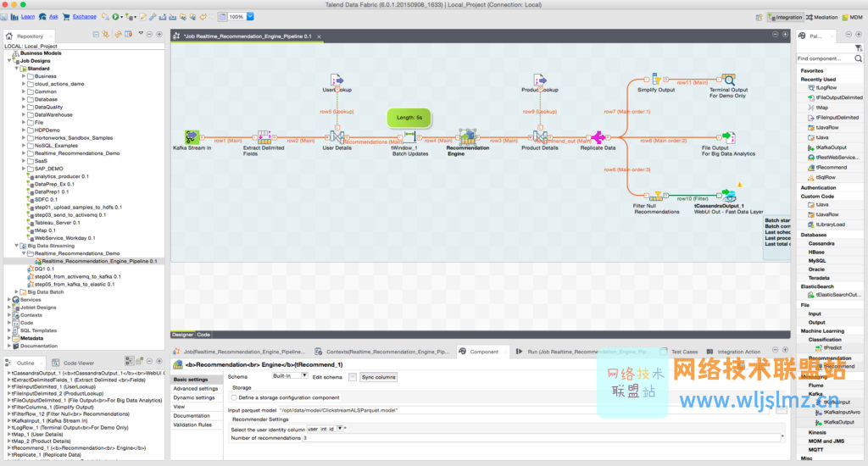Viewport: 868px width, 466px height.
Task: Click the User Details tMap component
Action: (x=337, y=136)
